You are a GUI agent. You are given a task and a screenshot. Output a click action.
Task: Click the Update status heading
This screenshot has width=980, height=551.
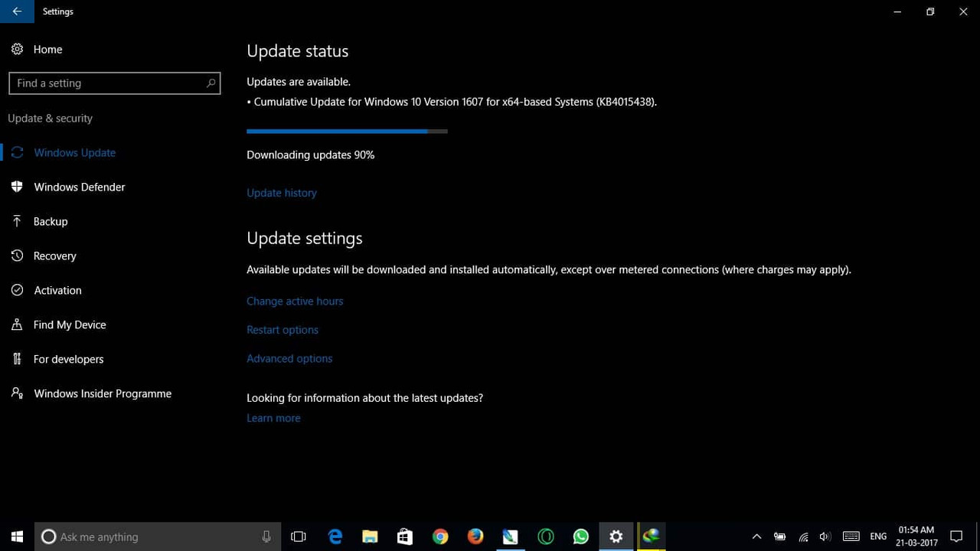(x=298, y=51)
